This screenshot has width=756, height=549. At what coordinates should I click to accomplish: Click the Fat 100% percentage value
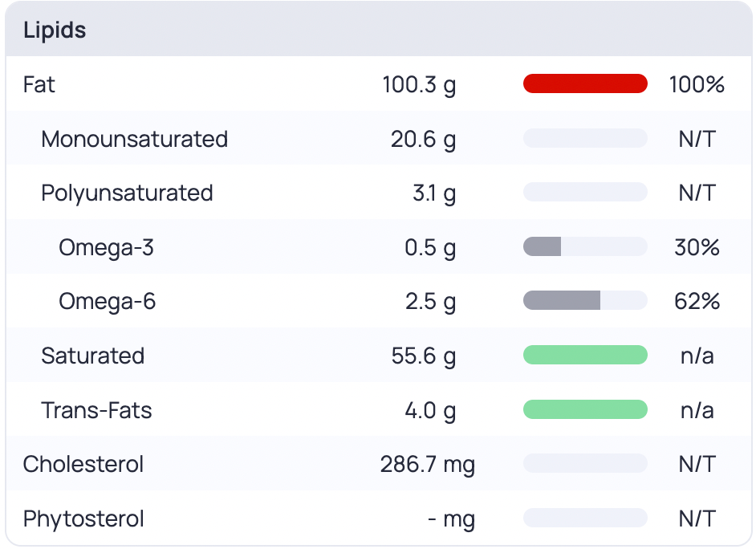(697, 84)
